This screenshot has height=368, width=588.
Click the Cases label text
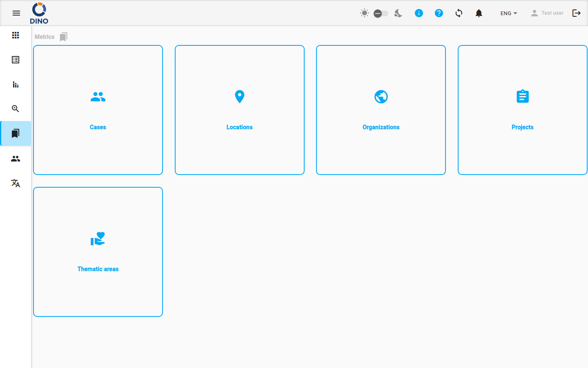coord(98,127)
